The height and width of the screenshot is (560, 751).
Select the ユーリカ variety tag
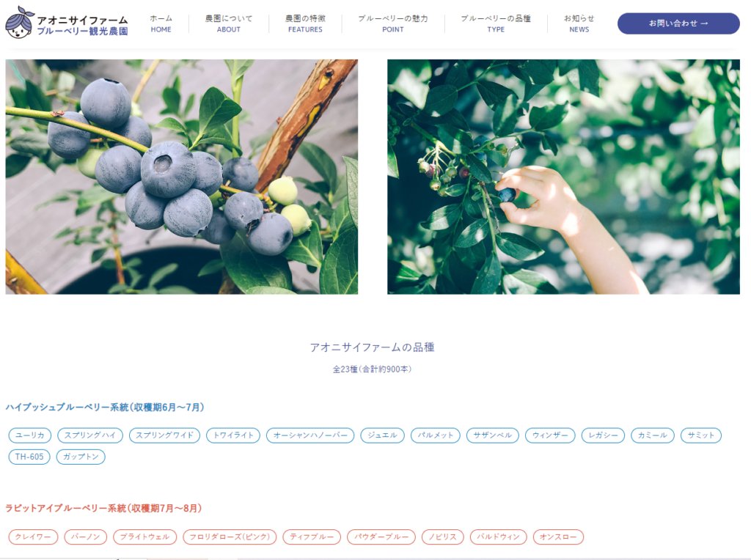(29, 435)
